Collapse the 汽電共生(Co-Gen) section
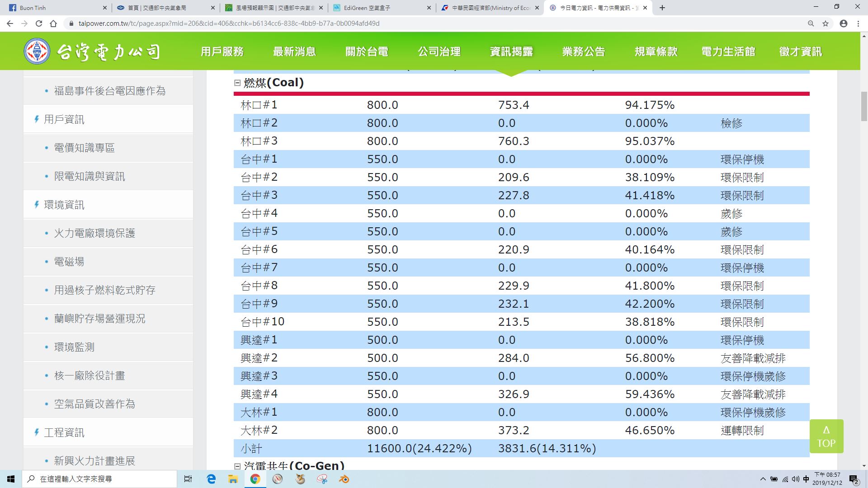 (x=237, y=466)
